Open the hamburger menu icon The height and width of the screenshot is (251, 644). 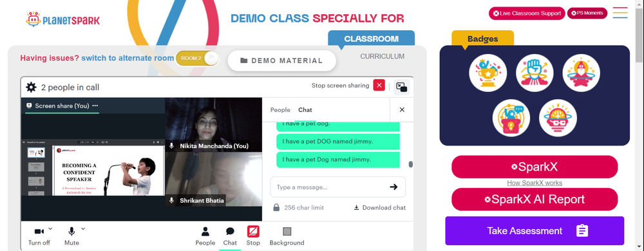pyautogui.click(x=620, y=13)
